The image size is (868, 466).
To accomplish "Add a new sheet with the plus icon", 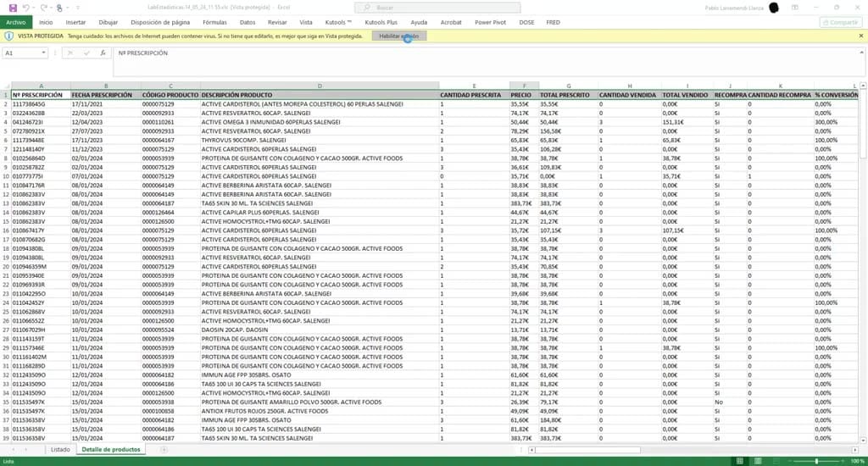I will [x=164, y=449].
